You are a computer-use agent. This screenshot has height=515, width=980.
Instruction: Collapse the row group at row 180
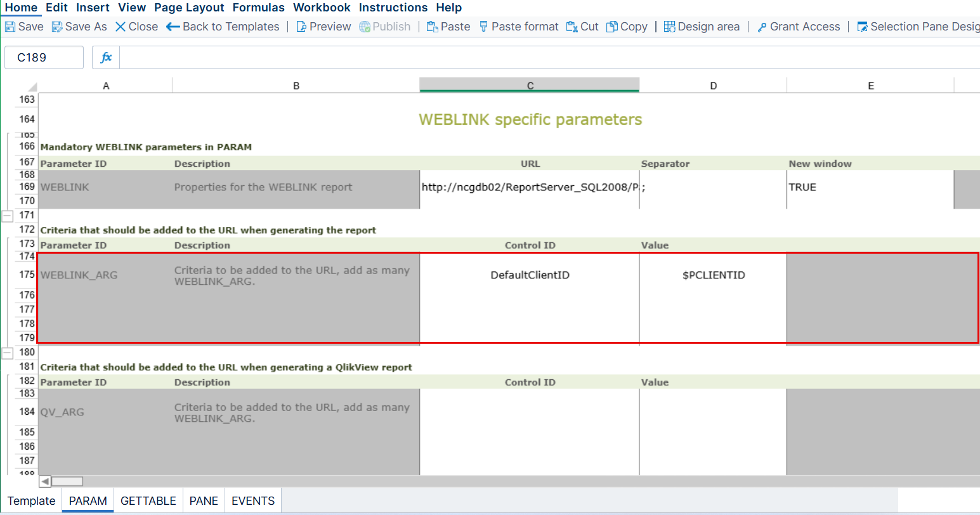7,353
